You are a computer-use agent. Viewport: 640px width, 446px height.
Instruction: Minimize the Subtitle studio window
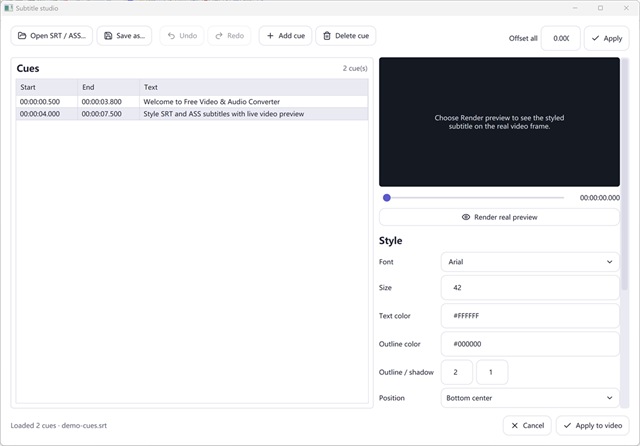click(x=575, y=8)
